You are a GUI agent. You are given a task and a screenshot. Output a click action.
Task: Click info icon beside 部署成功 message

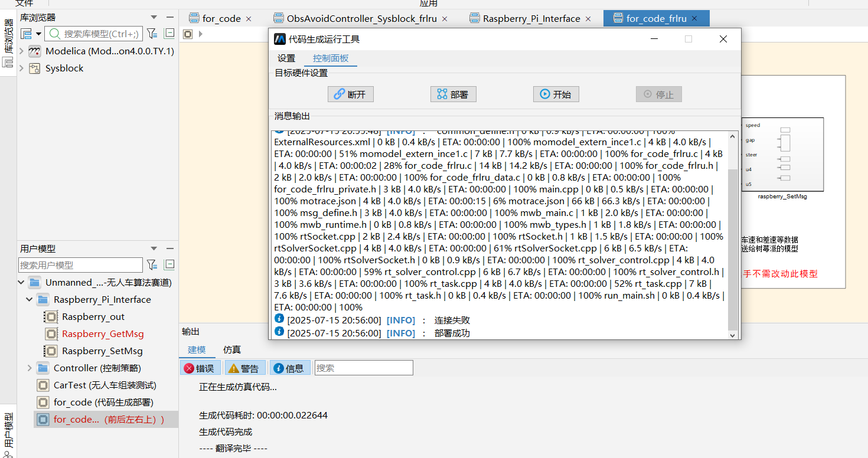tap(279, 332)
